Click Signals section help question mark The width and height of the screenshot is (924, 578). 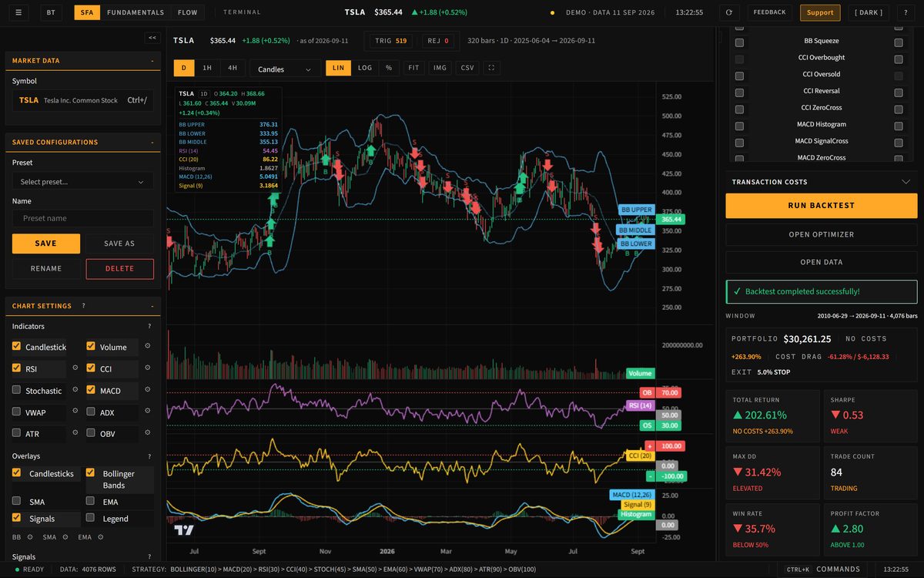[149, 556]
